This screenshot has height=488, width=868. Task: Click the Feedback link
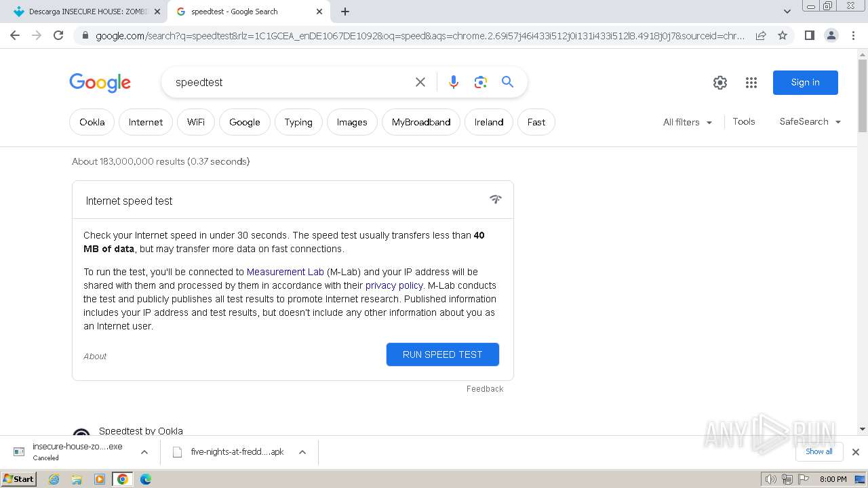[x=485, y=389]
